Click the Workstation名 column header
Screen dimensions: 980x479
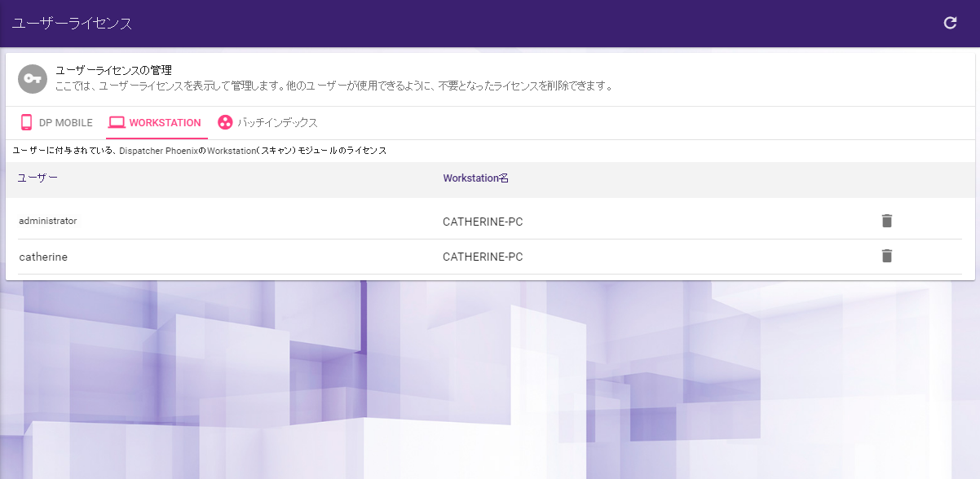[x=475, y=178]
